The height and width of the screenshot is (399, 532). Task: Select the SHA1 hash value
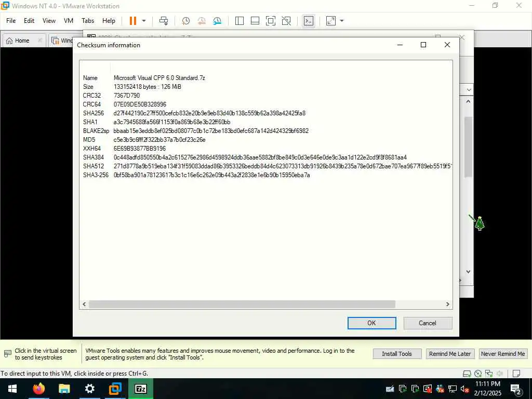point(171,122)
